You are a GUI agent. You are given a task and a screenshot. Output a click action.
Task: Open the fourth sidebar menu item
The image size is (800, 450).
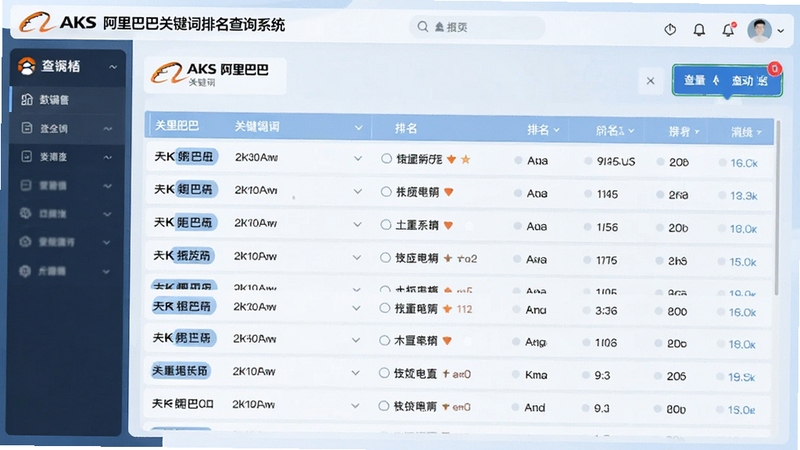[x=66, y=185]
